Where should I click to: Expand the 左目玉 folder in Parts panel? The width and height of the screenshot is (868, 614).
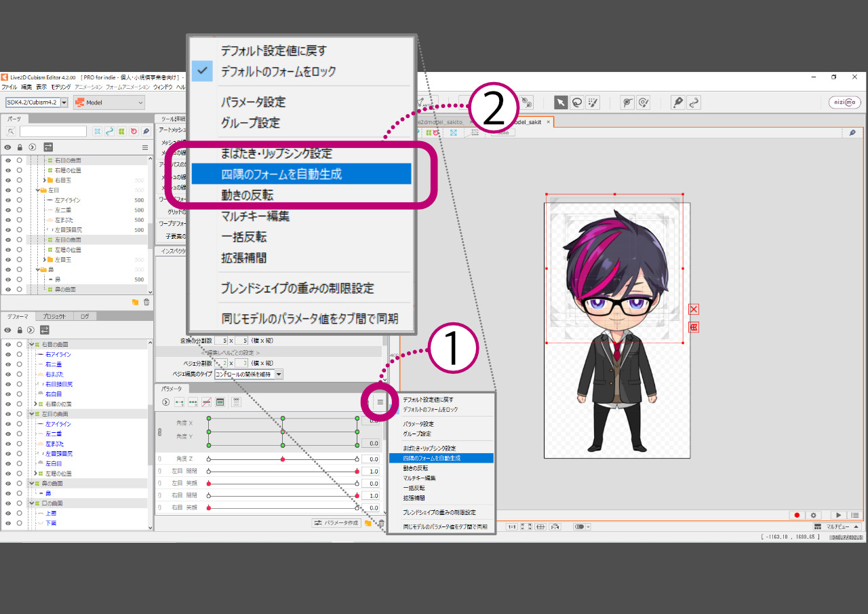click(x=44, y=260)
